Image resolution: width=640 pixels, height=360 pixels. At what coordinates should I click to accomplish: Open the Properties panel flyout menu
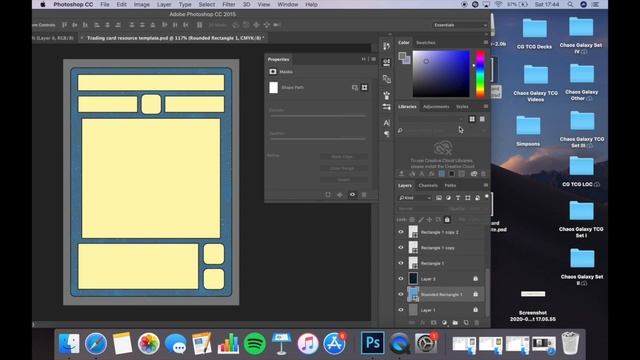pos(373,59)
